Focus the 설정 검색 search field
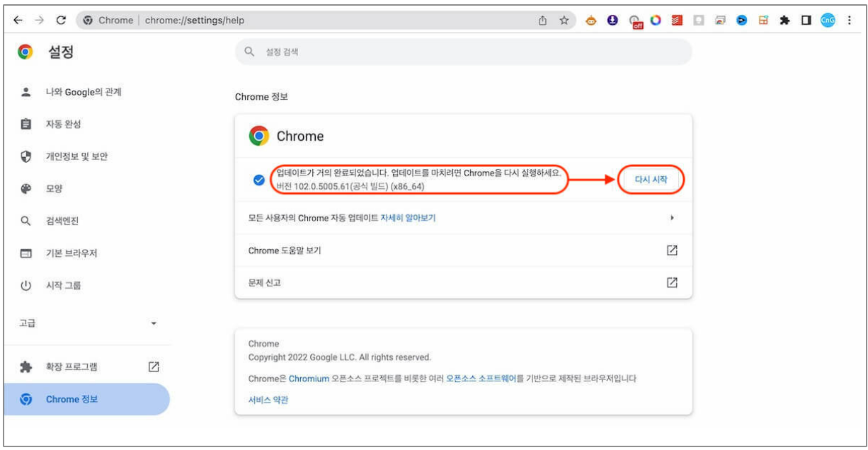Screen dimensions: 868x450 click(x=463, y=52)
